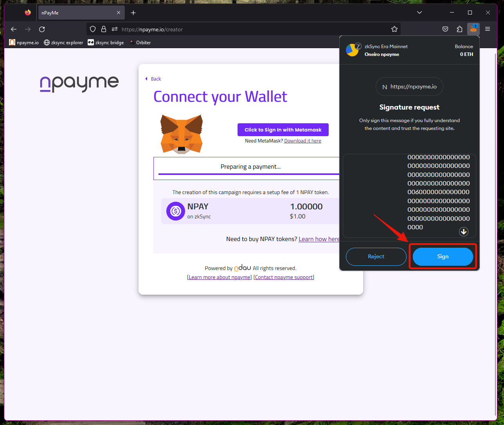Click the ndau logo in footer
The image size is (504, 425).
[243, 268]
